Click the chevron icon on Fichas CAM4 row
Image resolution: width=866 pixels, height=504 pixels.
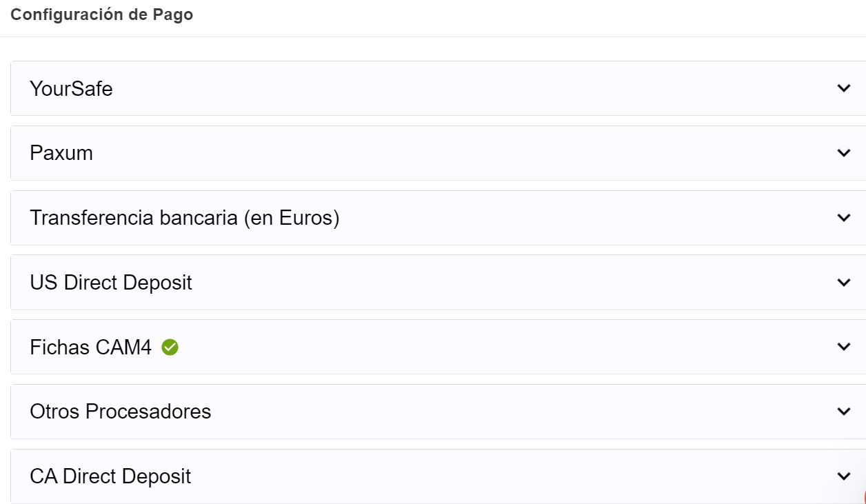click(843, 347)
